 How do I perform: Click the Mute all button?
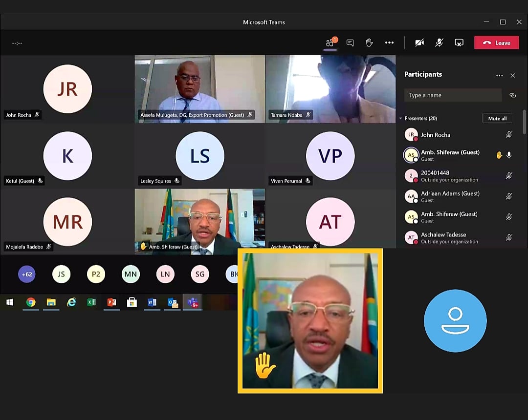tap(497, 119)
